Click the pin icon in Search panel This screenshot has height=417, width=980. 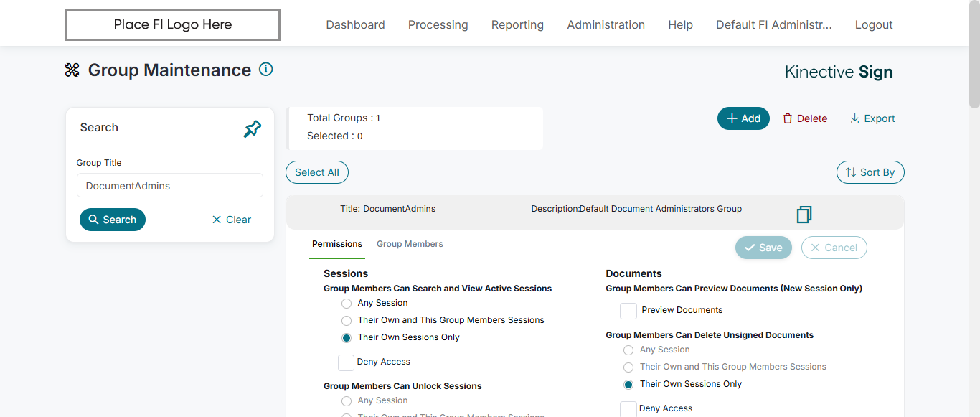253,129
